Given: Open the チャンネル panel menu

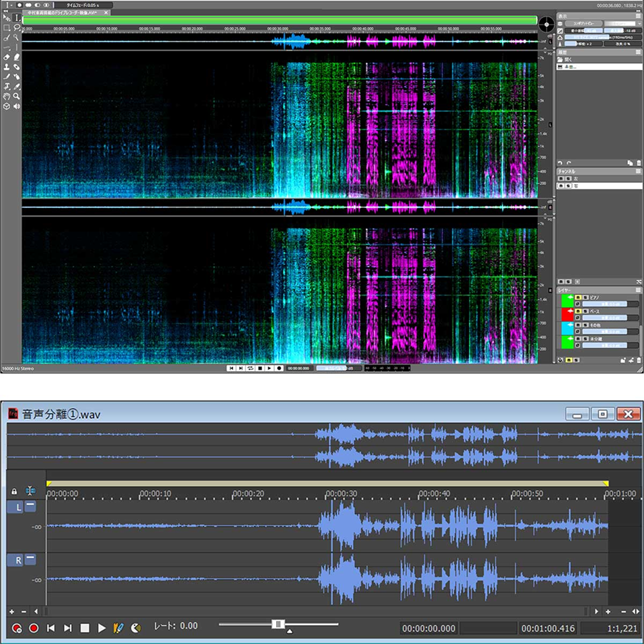Looking at the screenshot, I should coord(639,171).
